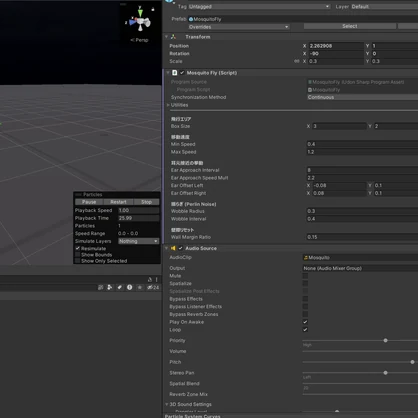Adjust the Stereo Pan slider handle
Image resolution: width=418 pixels, height=418 pixels.
385,373
